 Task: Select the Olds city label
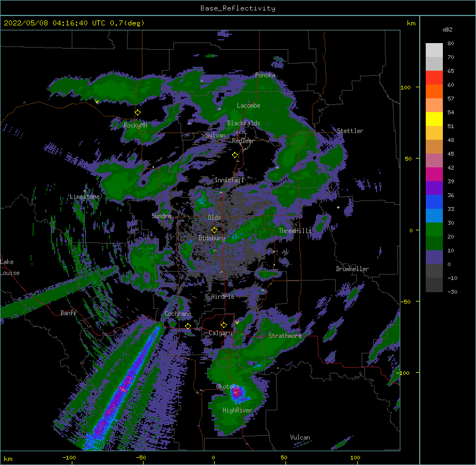click(214, 218)
